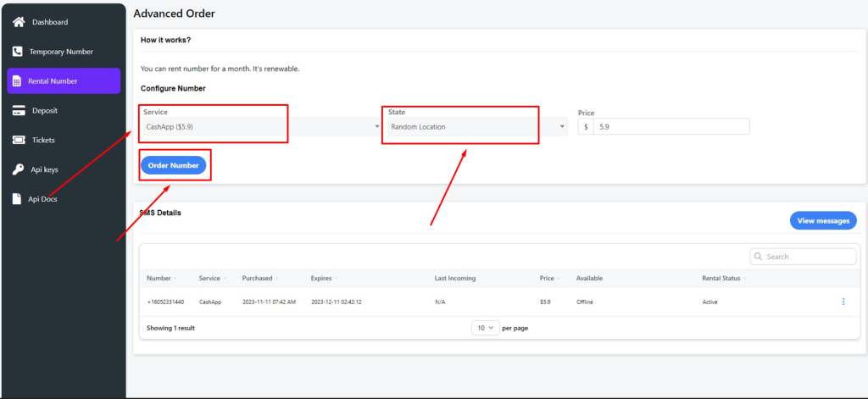868x399 pixels.
Task: Click the Temporary Number phone icon
Action: tap(18, 52)
